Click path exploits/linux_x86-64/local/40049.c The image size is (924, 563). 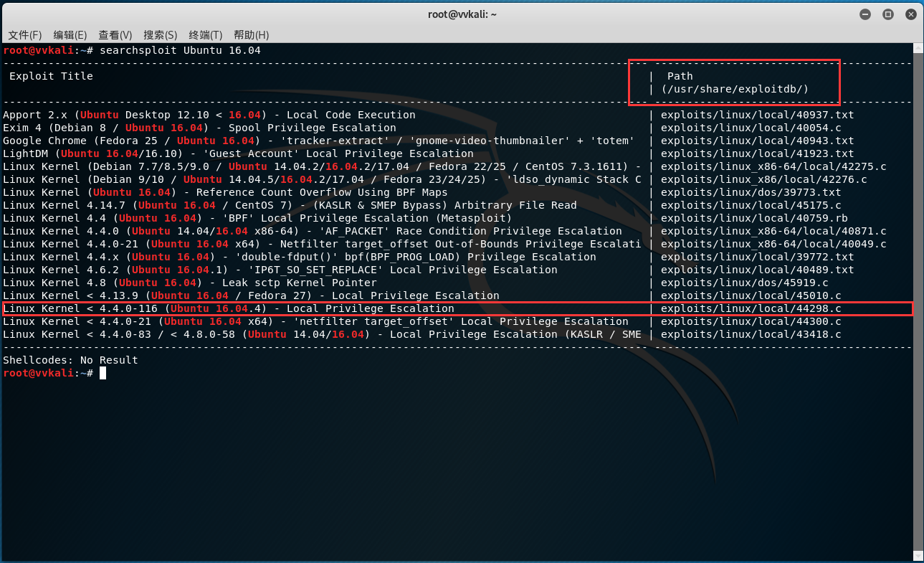pos(773,244)
